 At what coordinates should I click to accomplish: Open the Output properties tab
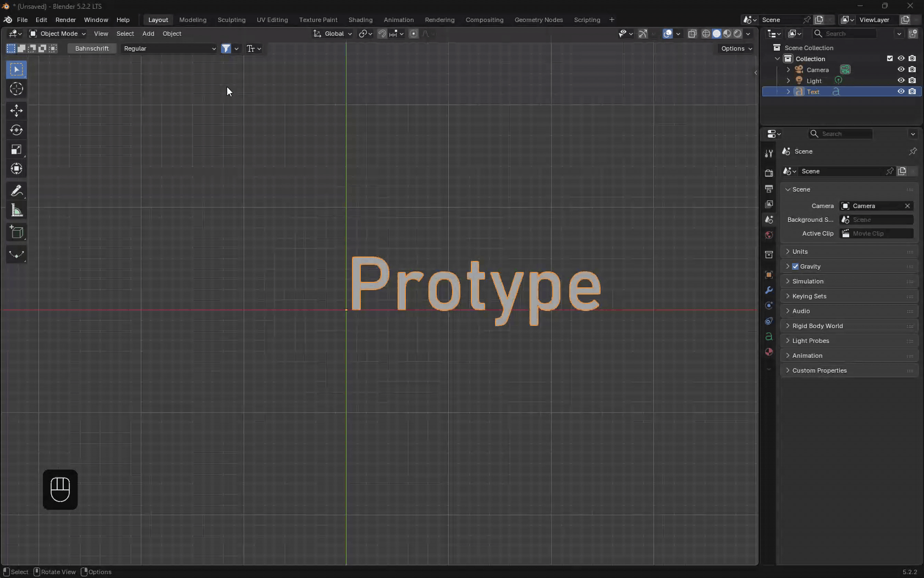[x=769, y=189]
